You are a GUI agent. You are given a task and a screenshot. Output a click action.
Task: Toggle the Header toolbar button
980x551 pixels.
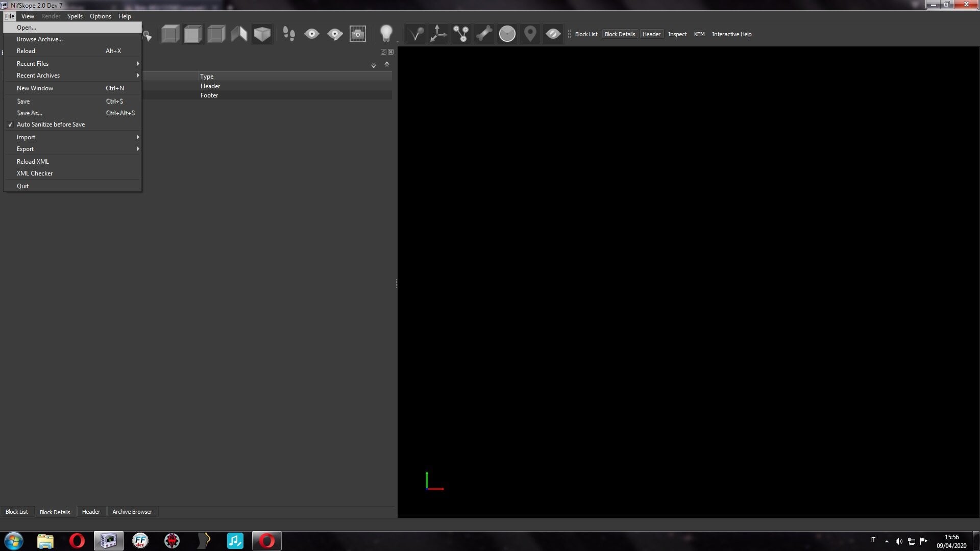click(651, 34)
